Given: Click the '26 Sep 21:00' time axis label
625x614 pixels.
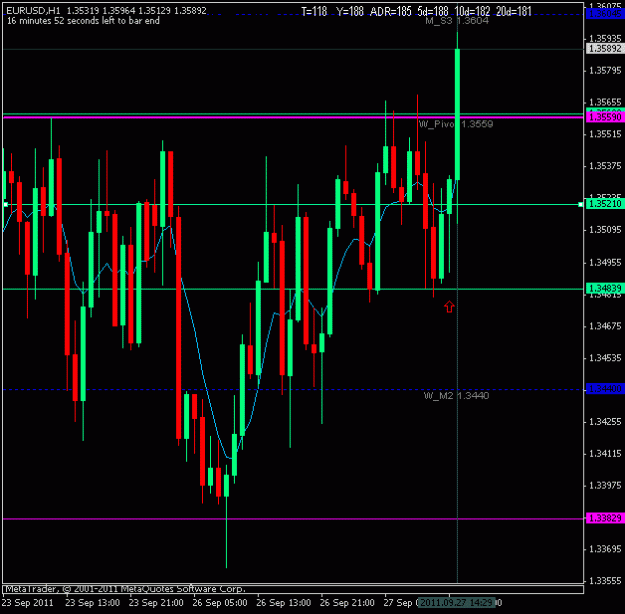Looking at the screenshot, I should (347, 602).
